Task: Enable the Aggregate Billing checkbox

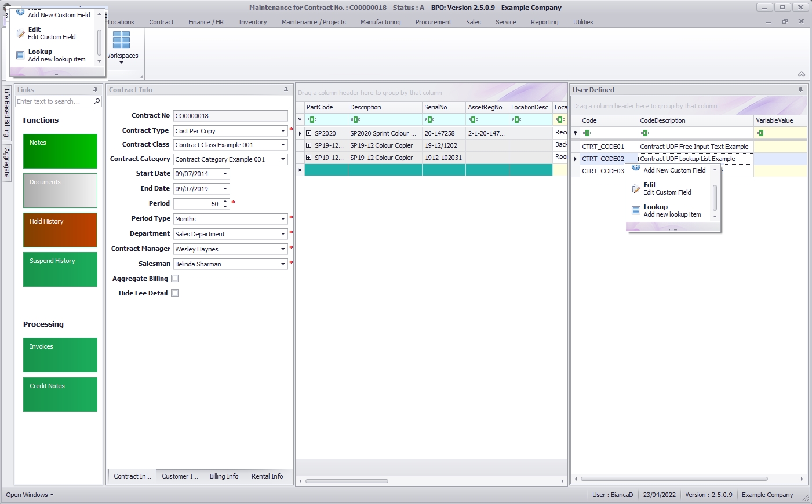Action: (x=175, y=279)
